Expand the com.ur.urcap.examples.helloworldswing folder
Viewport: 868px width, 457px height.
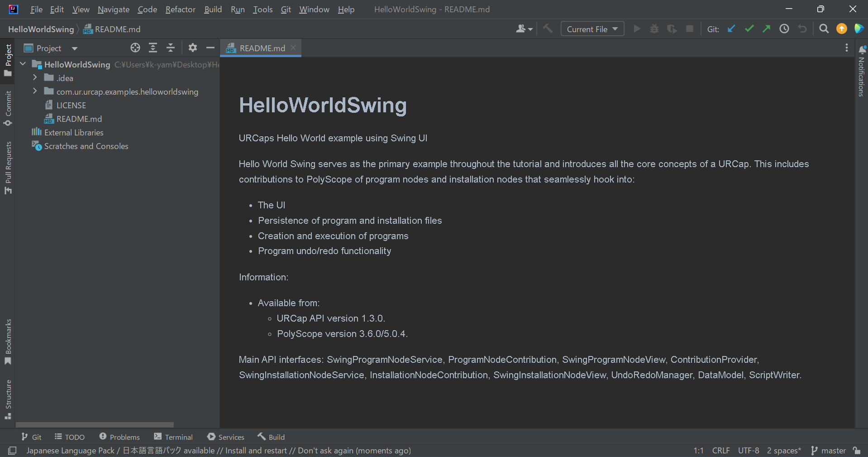pyautogui.click(x=35, y=91)
